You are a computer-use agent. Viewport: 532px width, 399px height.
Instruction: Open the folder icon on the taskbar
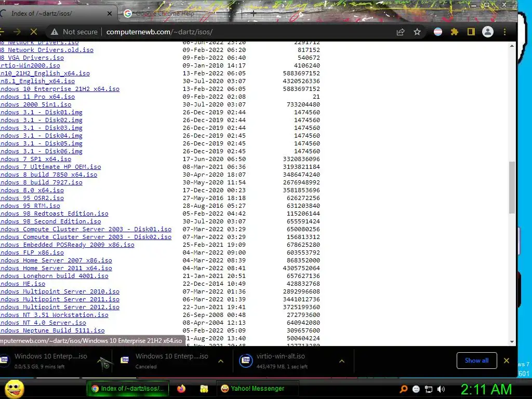204,389
